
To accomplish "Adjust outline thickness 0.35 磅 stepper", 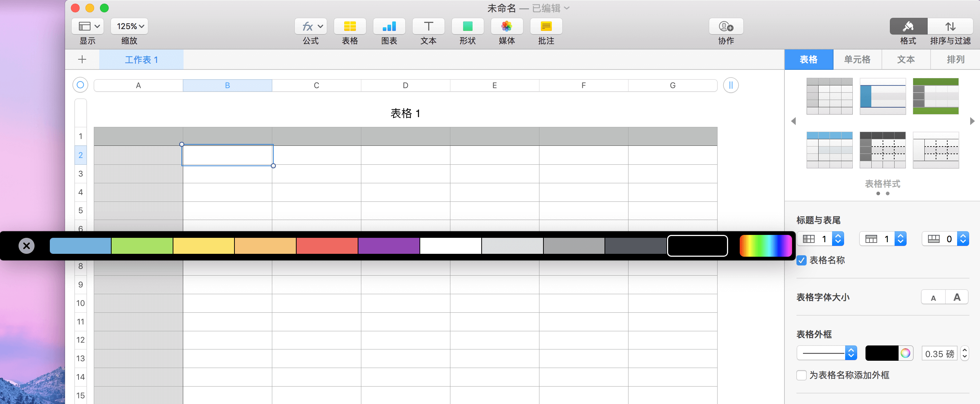I will (x=964, y=353).
